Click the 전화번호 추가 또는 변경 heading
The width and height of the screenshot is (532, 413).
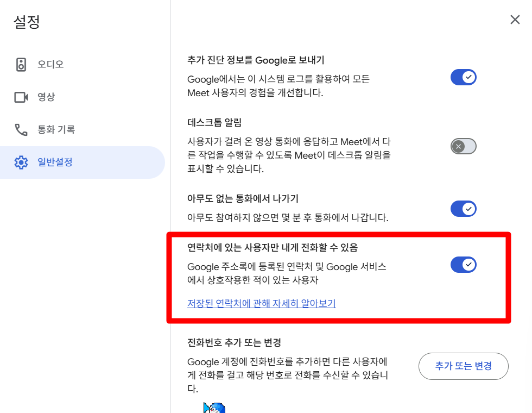pyautogui.click(x=234, y=343)
